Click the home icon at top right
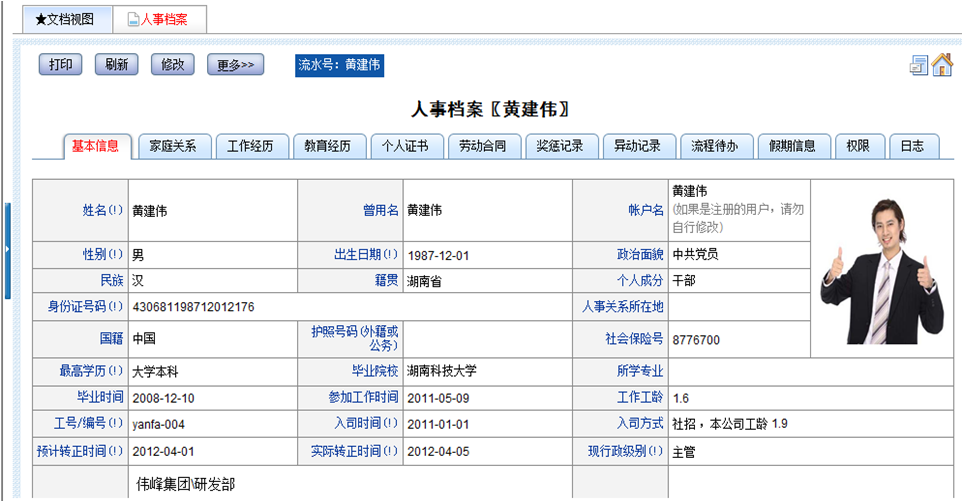963x502 pixels. pos(942,65)
